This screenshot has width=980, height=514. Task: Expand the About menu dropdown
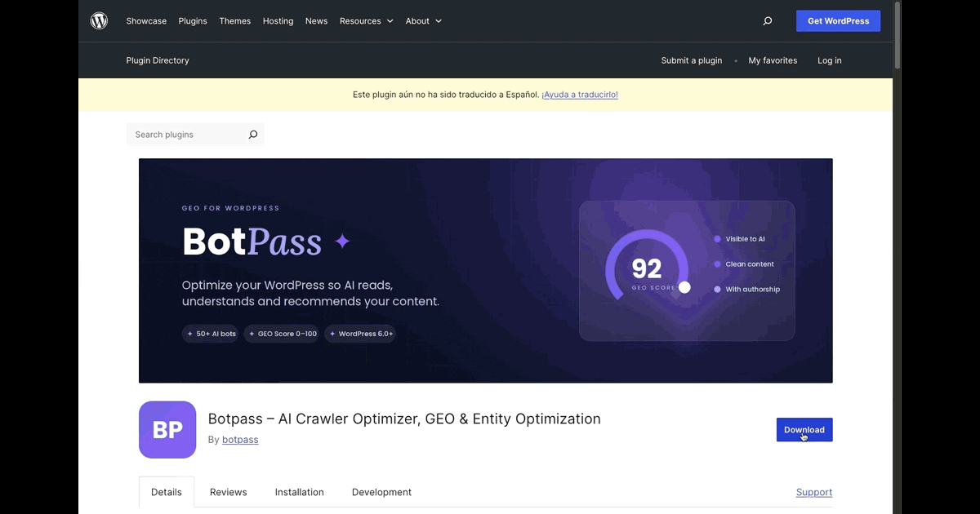[x=424, y=21]
